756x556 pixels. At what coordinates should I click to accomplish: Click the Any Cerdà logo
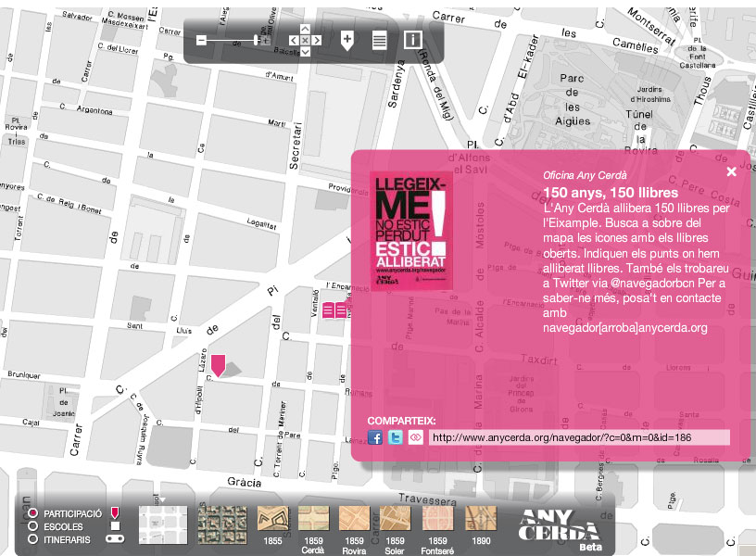561,529
